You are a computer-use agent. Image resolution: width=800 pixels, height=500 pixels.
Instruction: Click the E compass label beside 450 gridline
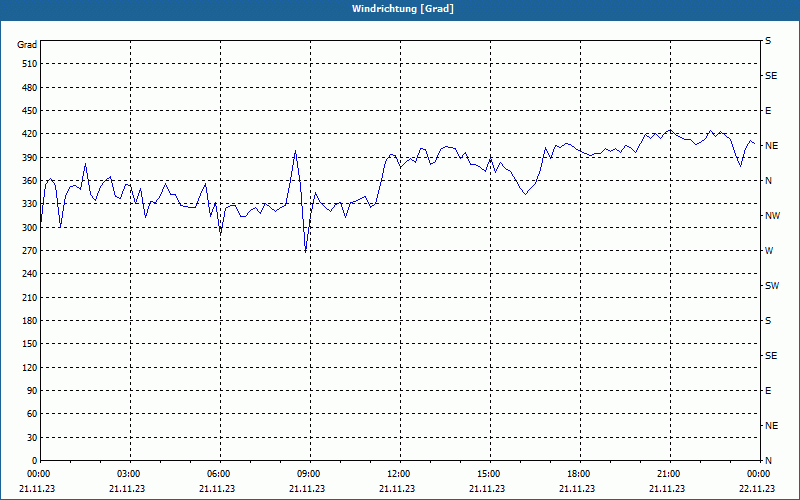[x=768, y=111]
